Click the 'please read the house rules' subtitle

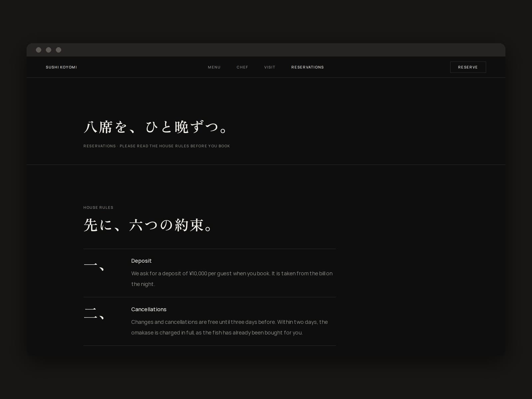pyautogui.click(x=157, y=146)
